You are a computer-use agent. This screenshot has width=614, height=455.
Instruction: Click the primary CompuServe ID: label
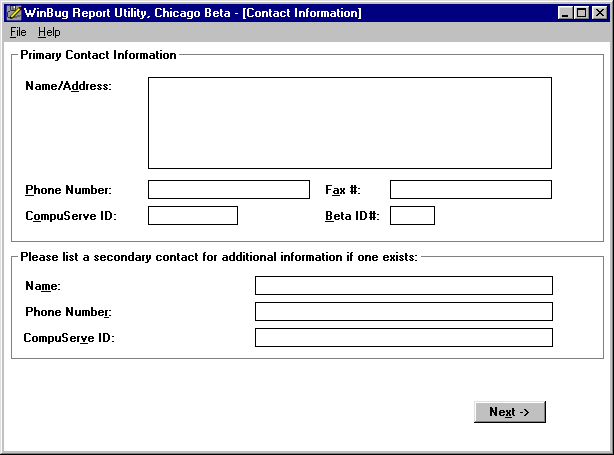point(71,216)
